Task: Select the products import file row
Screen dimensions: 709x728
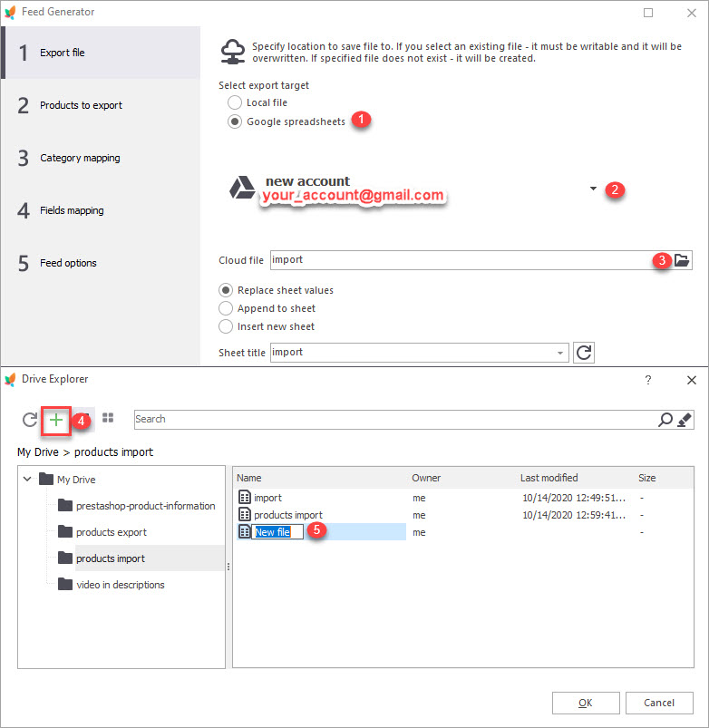Action: coord(463,515)
